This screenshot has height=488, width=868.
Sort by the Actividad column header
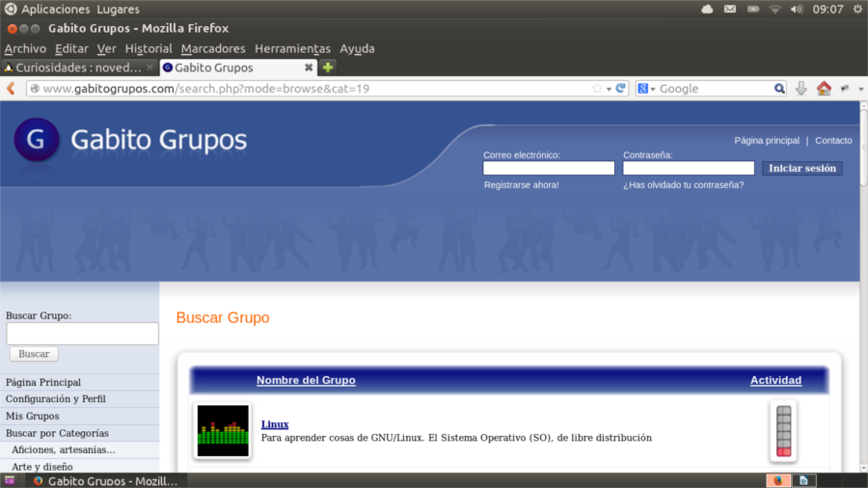[x=775, y=380]
